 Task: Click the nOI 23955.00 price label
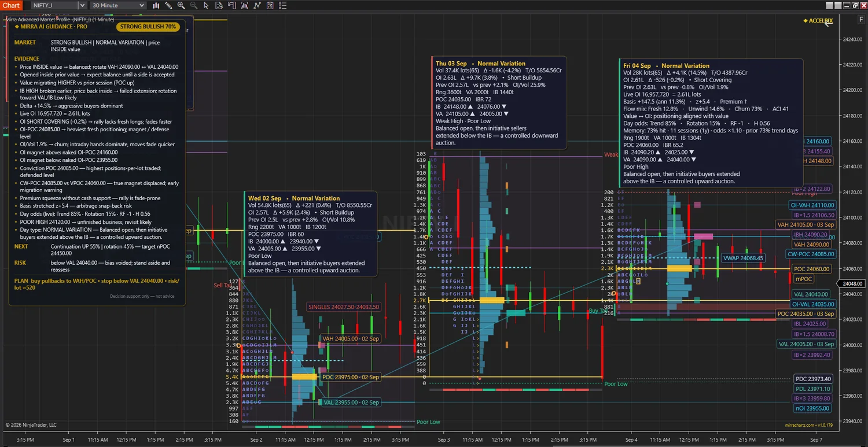813,408
